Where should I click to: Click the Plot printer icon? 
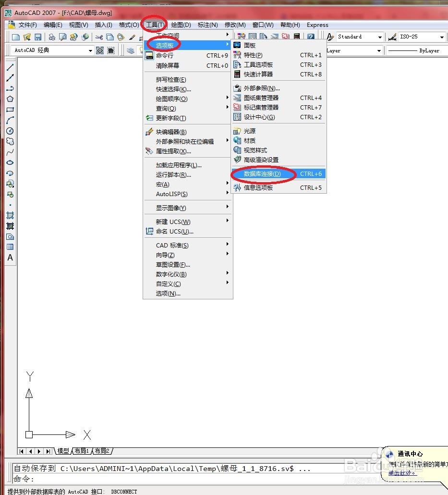pos(52,37)
